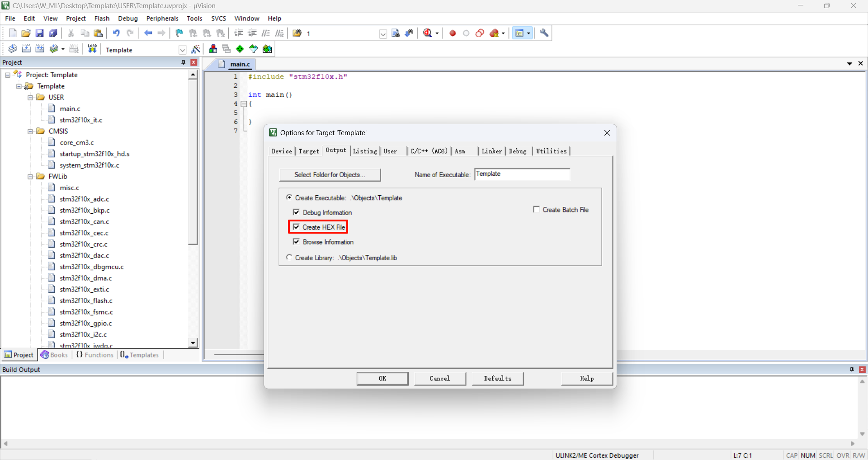
Task: Click the Incremental Find icon
Action: [410, 33]
